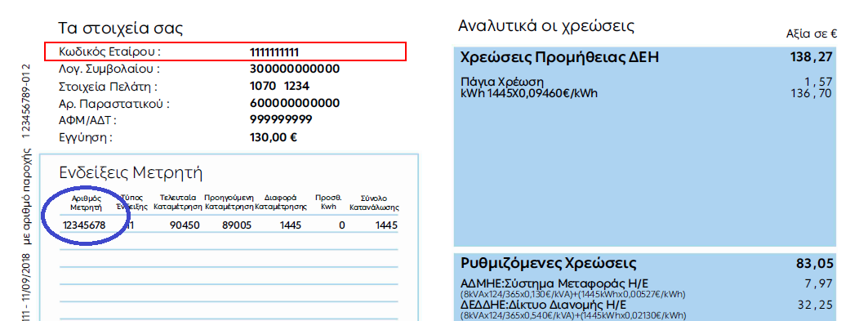Click the 'Ρυθμιζόμενες Χρεώσεις' section title
868x321 pixels.
pos(549,263)
